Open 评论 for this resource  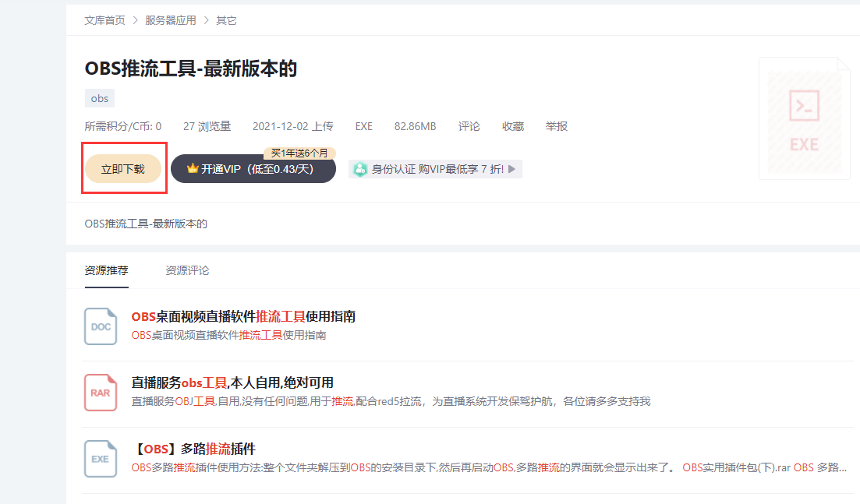(x=469, y=126)
